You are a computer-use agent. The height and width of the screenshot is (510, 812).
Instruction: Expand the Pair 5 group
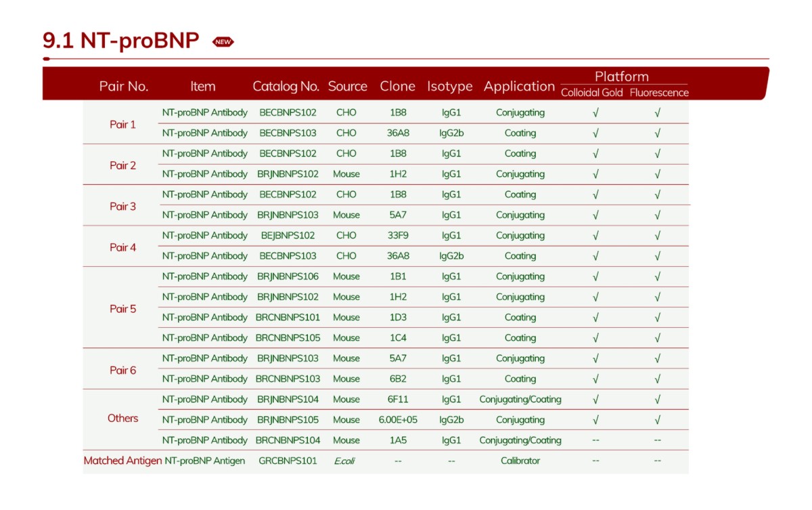coord(123,308)
